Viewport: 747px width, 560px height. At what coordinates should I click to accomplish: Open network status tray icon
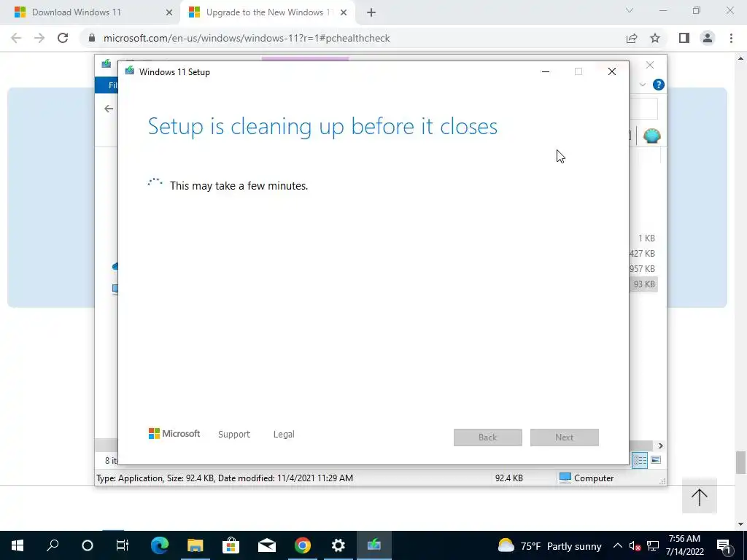point(653,546)
